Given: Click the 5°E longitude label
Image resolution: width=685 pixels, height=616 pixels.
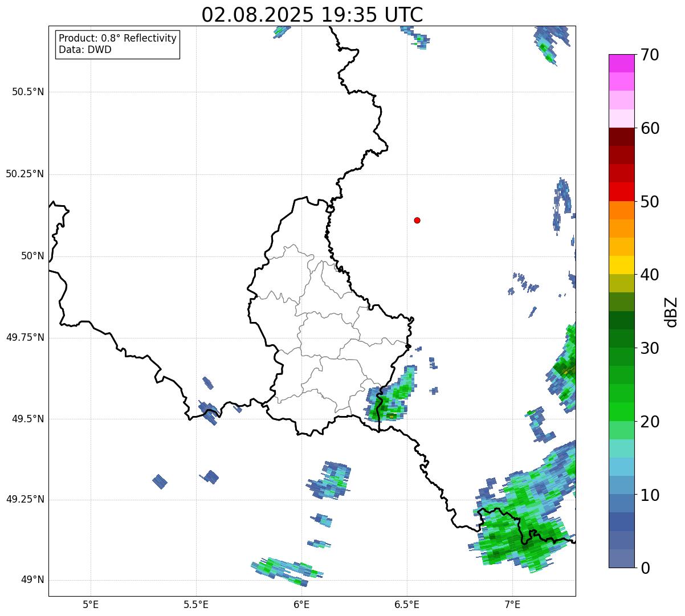Looking at the screenshot, I should tap(91, 604).
